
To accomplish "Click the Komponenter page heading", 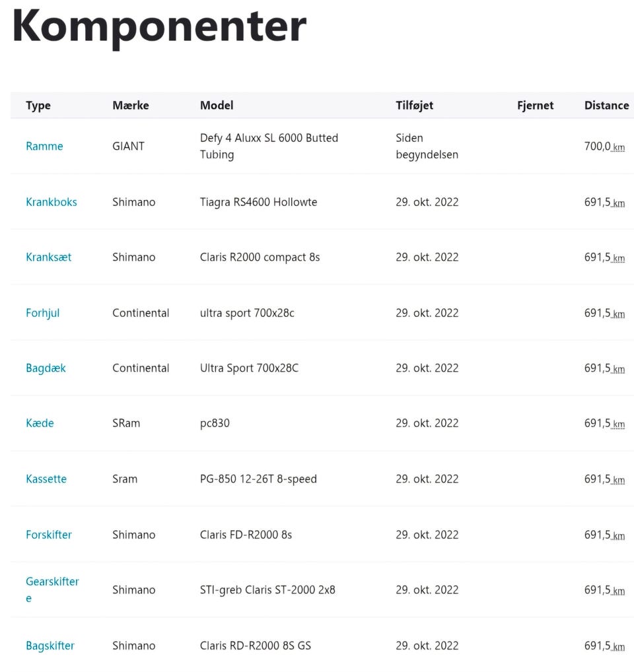I will pos(159,26).
